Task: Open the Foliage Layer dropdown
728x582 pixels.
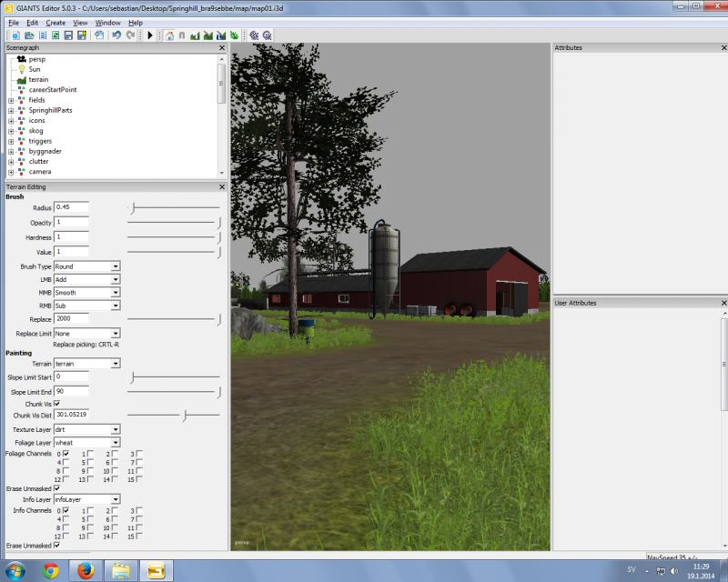Action: click(x=87, y=442)
